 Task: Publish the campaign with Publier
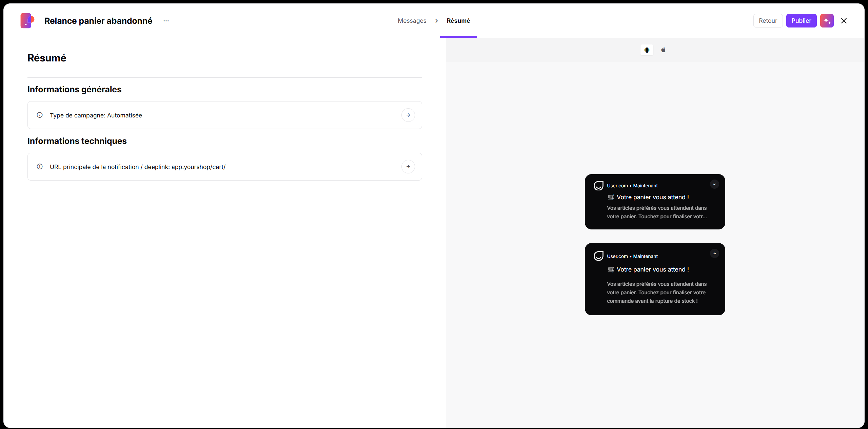[801, 21]
